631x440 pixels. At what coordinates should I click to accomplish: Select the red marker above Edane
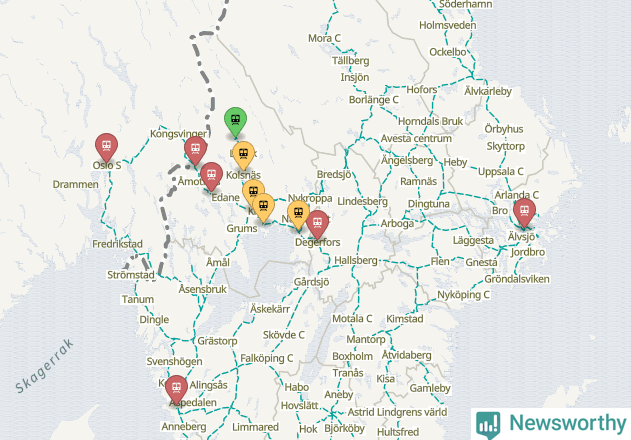(211, 177)
